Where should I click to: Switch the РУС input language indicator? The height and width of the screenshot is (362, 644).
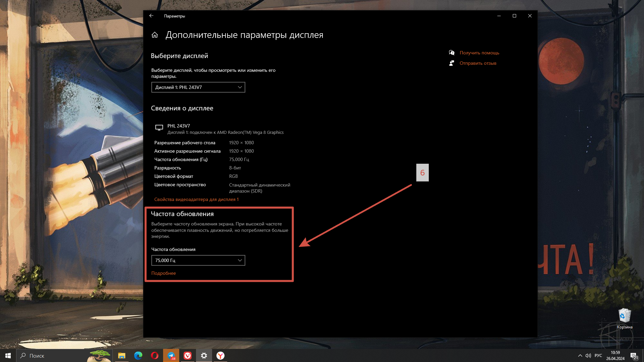598,356
